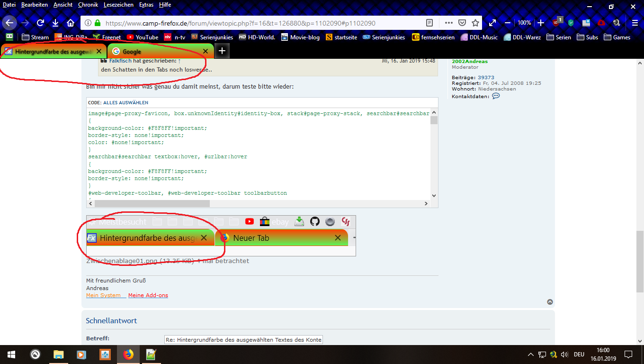Select the Hintergrundfarbe des ausgewählten tab
Viewport: 644px width, 364px height.
tap(53, 51)
